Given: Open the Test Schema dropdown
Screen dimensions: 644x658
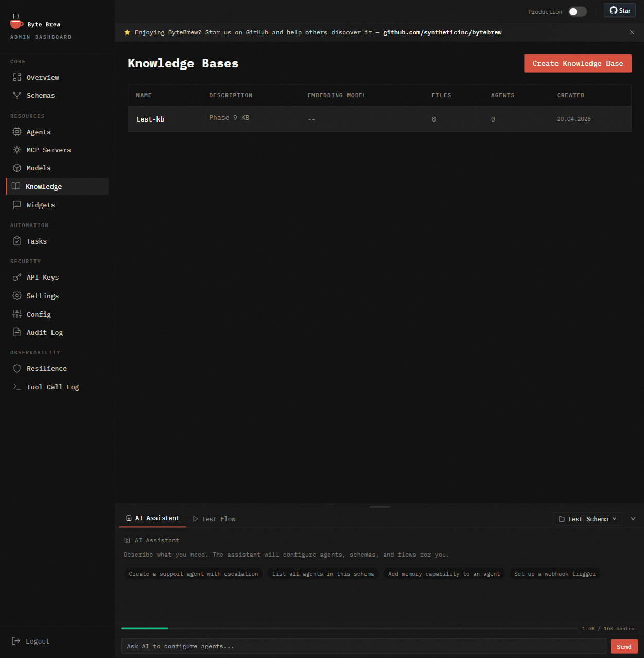Looking at the screenshot, I should click(x=587, y=519).
